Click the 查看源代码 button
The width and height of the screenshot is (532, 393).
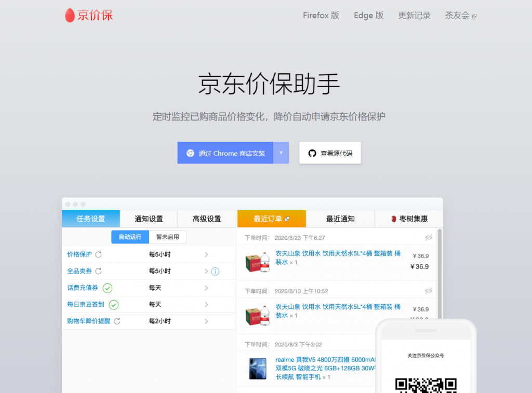(330, 153)
